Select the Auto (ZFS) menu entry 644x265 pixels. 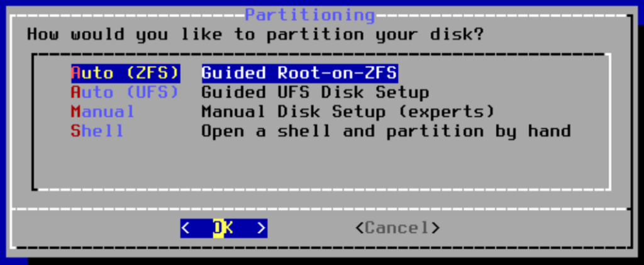[x=126, y=73]
